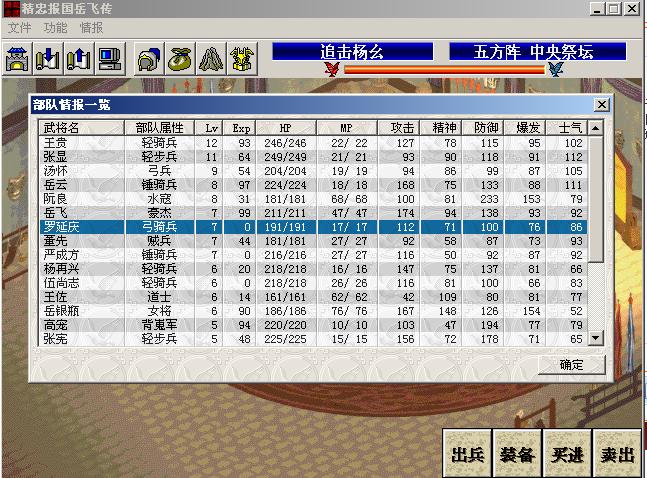Image resolution: width=647 pixels, height=478 pixels.
Task: Select the 严成方 row
Action: click(x=313, y=255)
